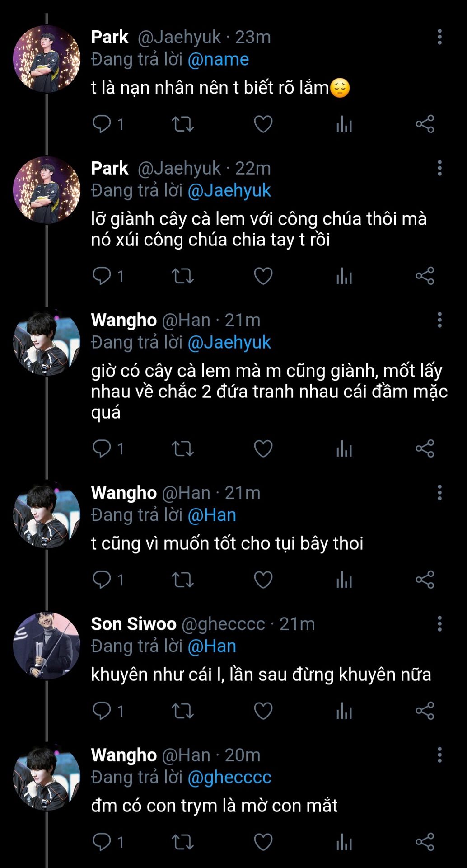This screenshot has width=467, height=868.
Task: View analytics on Park's ice cream tweet
Action: click(344, 276)
